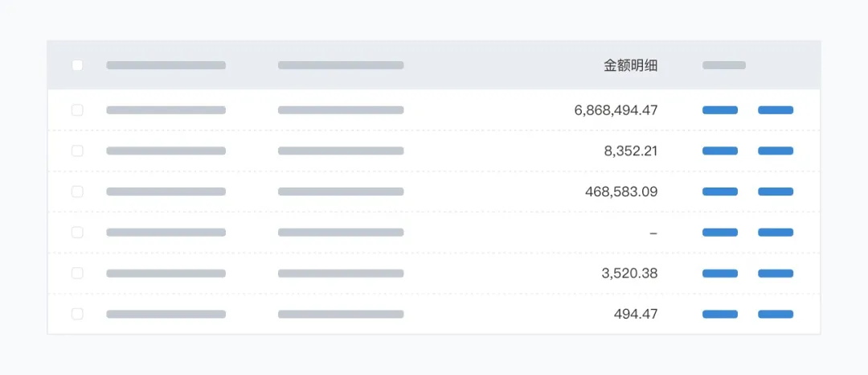
Task: Click second blue action link in 3,520.38 row
Action: click(x=776, y=274)
